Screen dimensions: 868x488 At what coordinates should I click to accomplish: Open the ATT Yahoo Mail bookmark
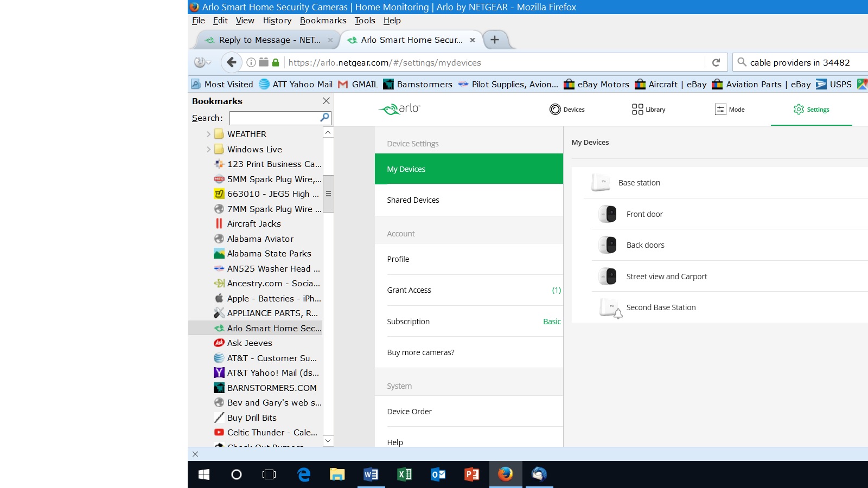(296, 84)
